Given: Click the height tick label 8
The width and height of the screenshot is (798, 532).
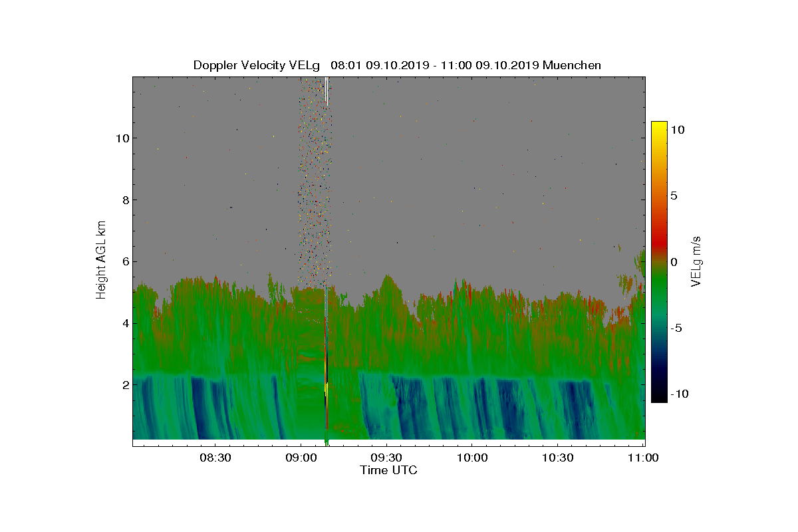Looking at the screenshot, I should 124,199.
